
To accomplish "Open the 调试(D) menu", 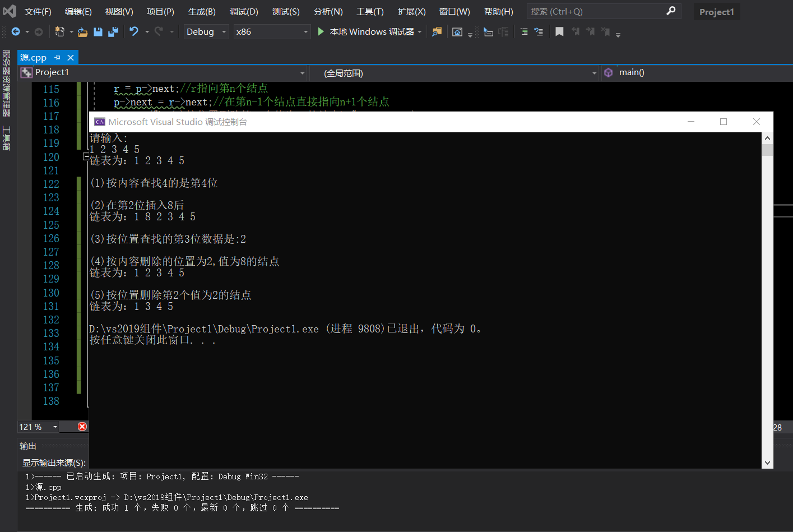I will pyautogui.click(x=244, y=12).
